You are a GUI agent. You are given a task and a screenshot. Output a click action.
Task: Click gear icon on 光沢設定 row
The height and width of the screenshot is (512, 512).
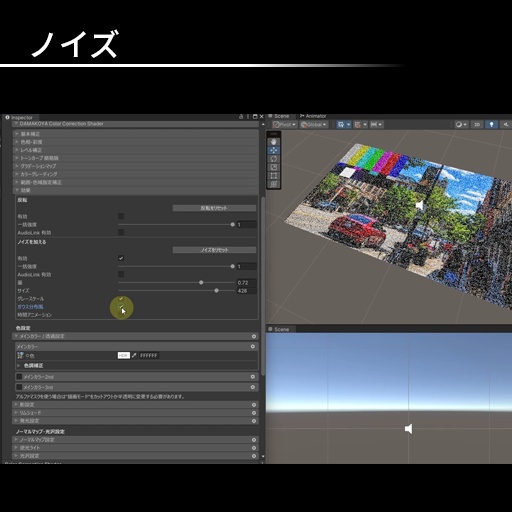[254, 456]
